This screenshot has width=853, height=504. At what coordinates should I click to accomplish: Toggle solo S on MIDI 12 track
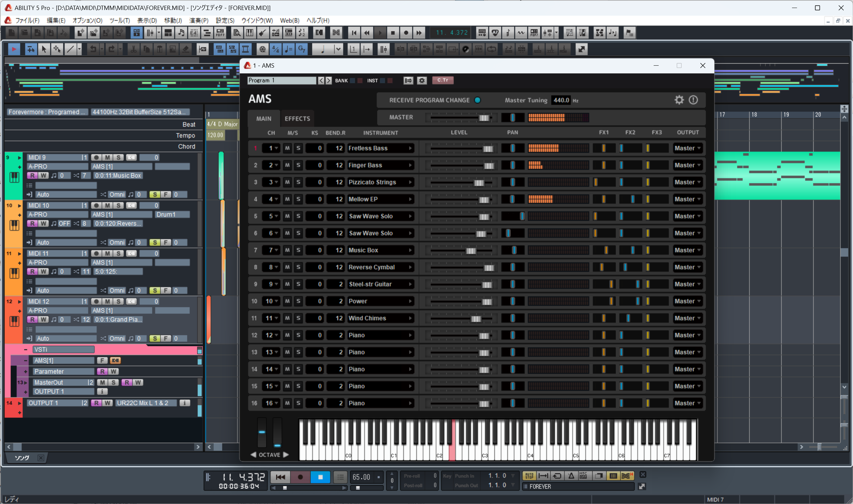(x=118, y=302)
